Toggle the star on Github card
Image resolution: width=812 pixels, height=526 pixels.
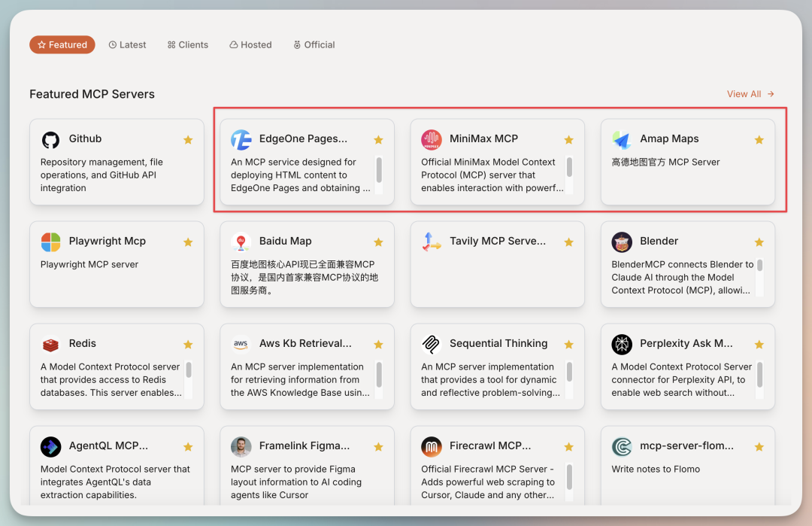188,140
